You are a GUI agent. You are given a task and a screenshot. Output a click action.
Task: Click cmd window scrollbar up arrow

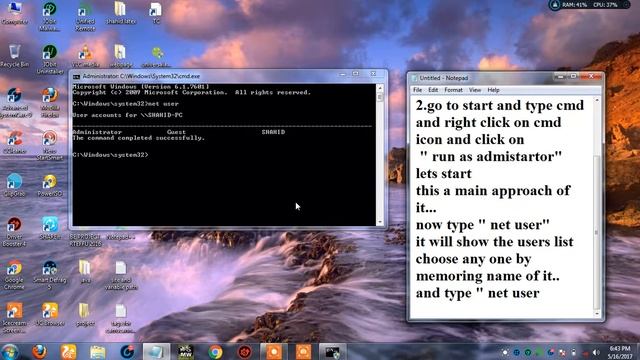(x=380, y=88)
